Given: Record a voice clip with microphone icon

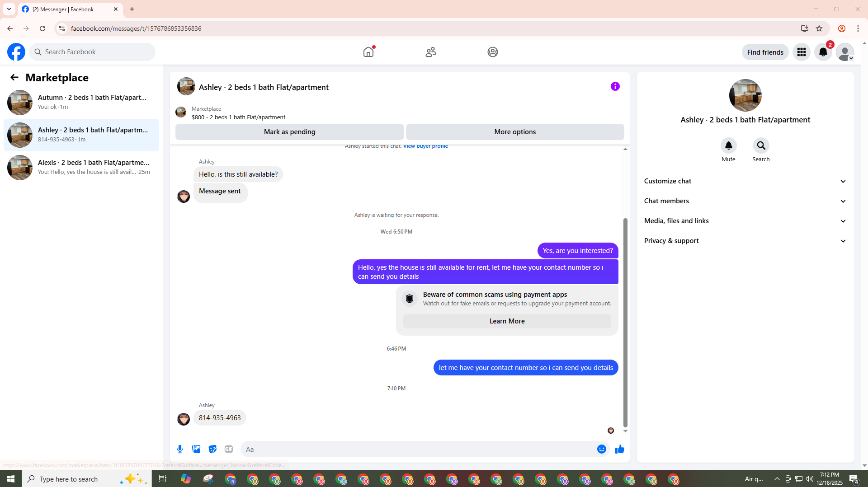Looking at the screenshot, I should (180, 449).
